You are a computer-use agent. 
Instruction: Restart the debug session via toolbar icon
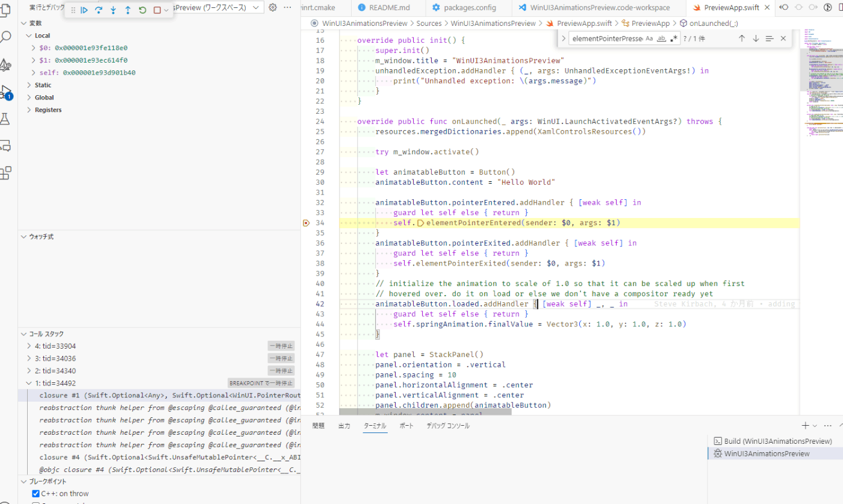coord(142,10)
